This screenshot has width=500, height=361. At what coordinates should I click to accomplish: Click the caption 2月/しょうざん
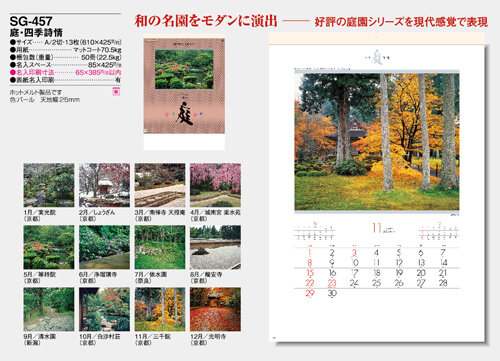coord(97,212)
